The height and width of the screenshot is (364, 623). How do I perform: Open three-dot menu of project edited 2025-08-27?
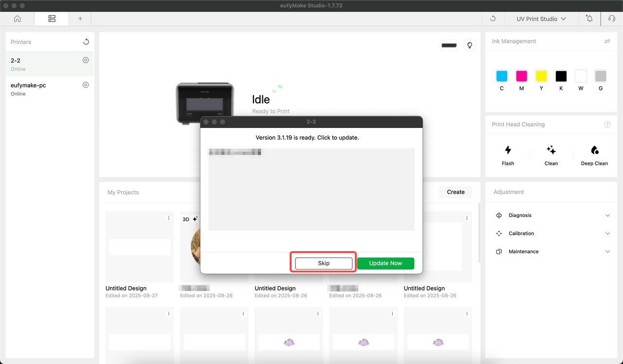coord(169,218)
